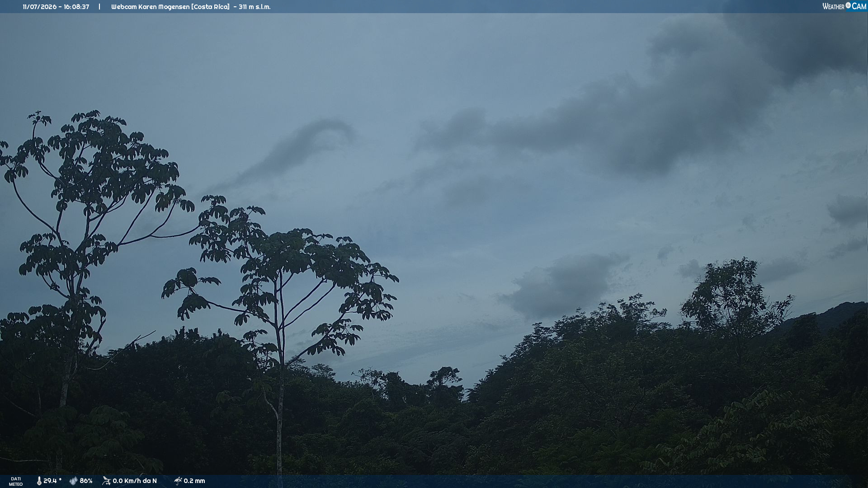Select the 311 m s.l.m. altitude text
This screenshot has width=868, height=488.
pos(255,7)
